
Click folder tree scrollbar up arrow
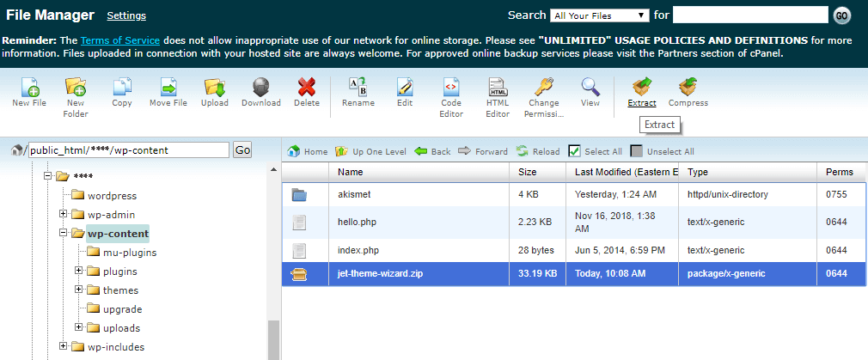[x=273, y=169]
